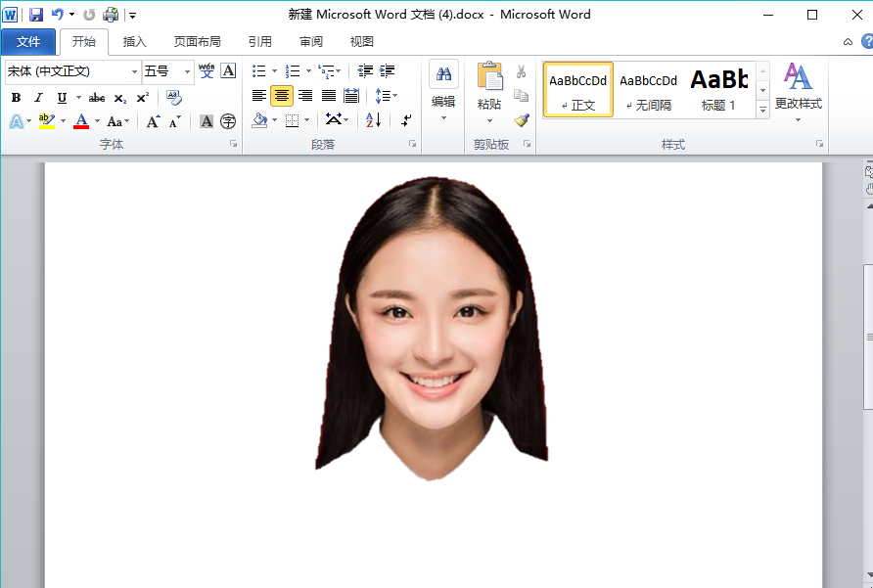Toggle underline formatting
The height and width of the screenshot is (588, 873).
click(x=62, y=98)
